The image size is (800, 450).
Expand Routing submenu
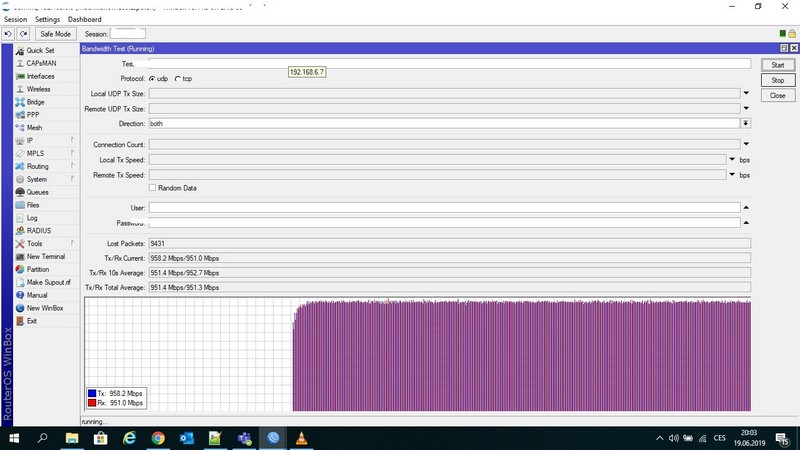click(72, 165)
